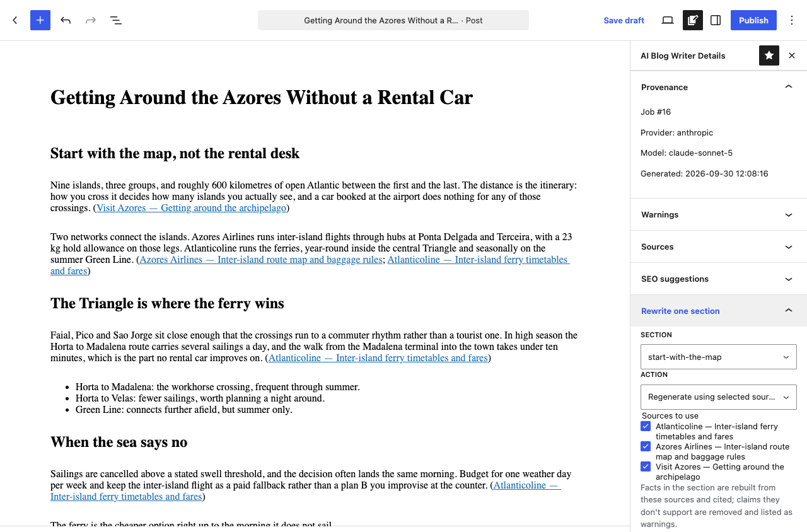Viewport: 807px width, 532px height.
Task: Pin AI Blog Writer with star icon
Action: pyautogui.click(x=769, y=55)
